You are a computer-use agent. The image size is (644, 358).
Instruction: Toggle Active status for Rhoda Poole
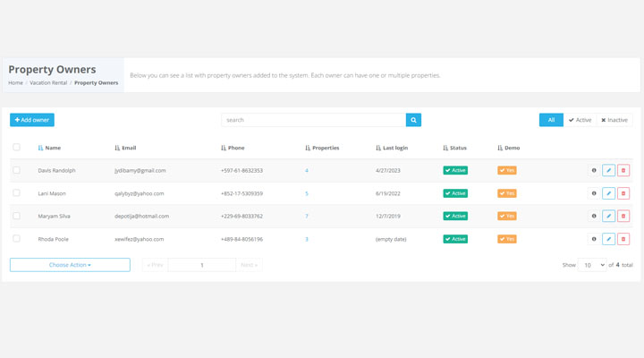click(x=455, y=239)
